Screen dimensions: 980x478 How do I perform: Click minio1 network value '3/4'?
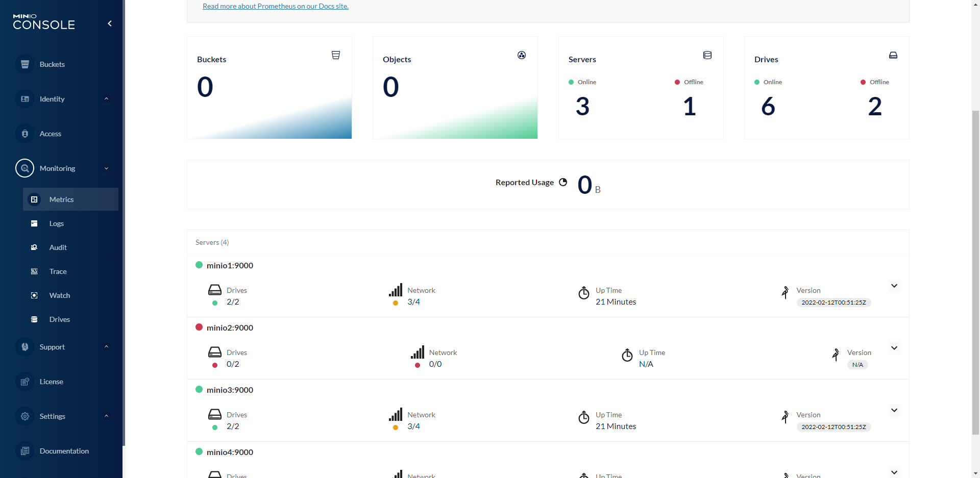413,302
